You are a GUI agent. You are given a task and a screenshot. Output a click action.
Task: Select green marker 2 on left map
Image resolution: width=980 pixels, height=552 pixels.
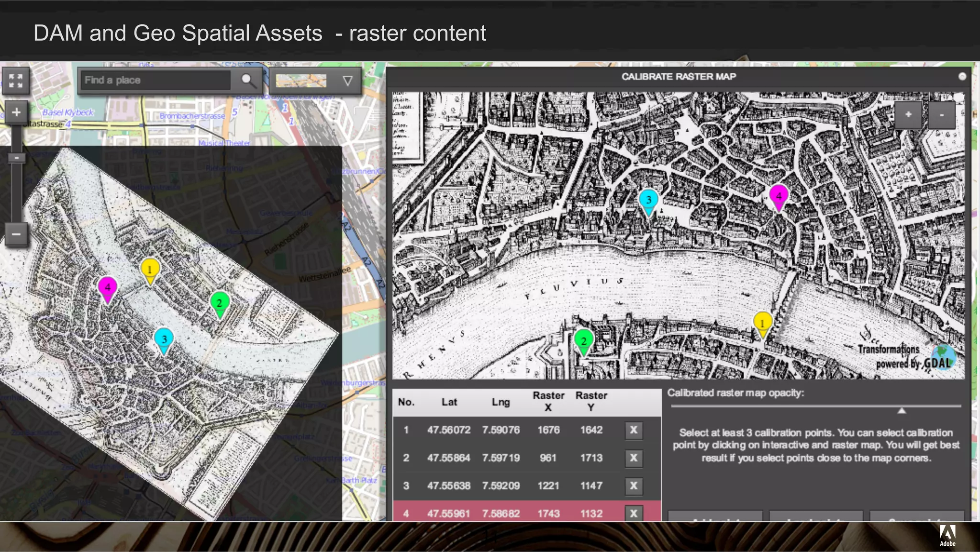220,305
